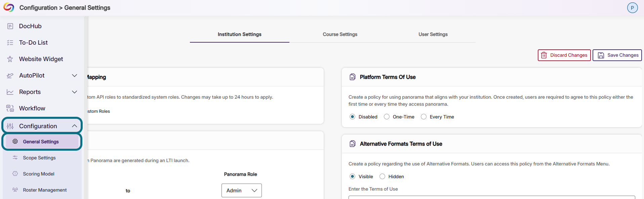The image size is (644, 199).
Task: Click the To-Do List checklist icon
Action: click(10, 43)
